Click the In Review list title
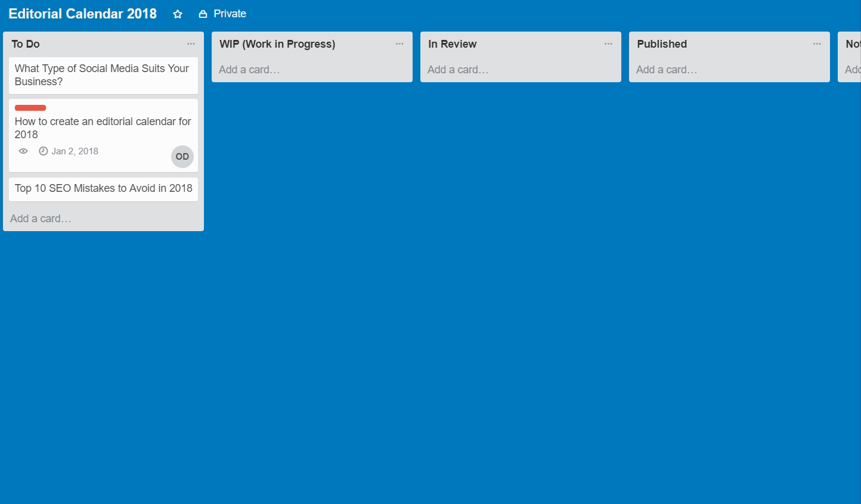Screen dimensions: 861x504 click(453, 44)
